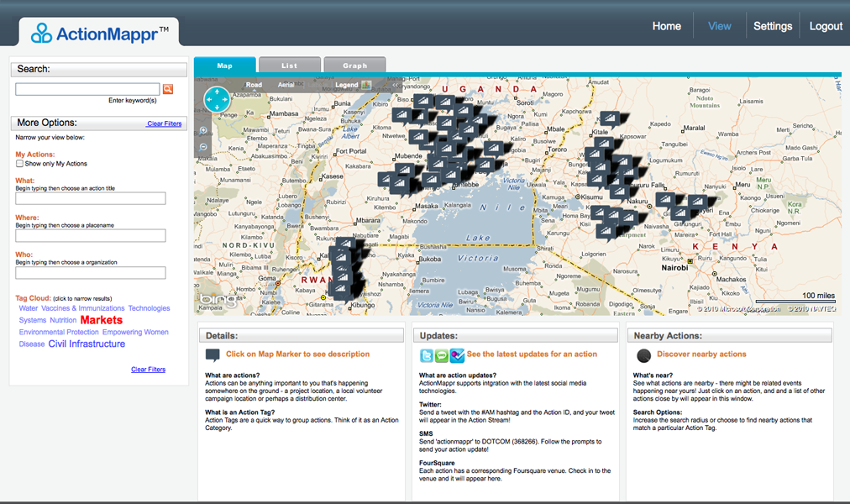
Task: Click the dark circle Nearby Actions icon
Action: click(x=643, y=355)
